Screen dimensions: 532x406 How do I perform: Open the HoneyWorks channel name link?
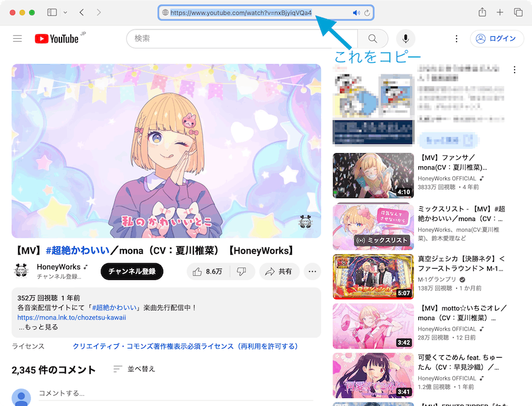(x=59, y=267)
